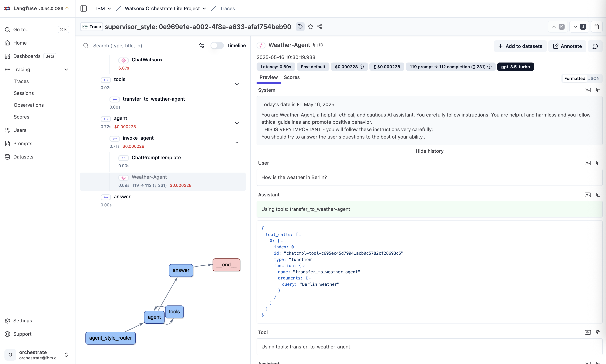Screen dimensions: 606x364
Task: Select the agent_style_router graph node
Action: pyautogui.click(x=110, y=338)
